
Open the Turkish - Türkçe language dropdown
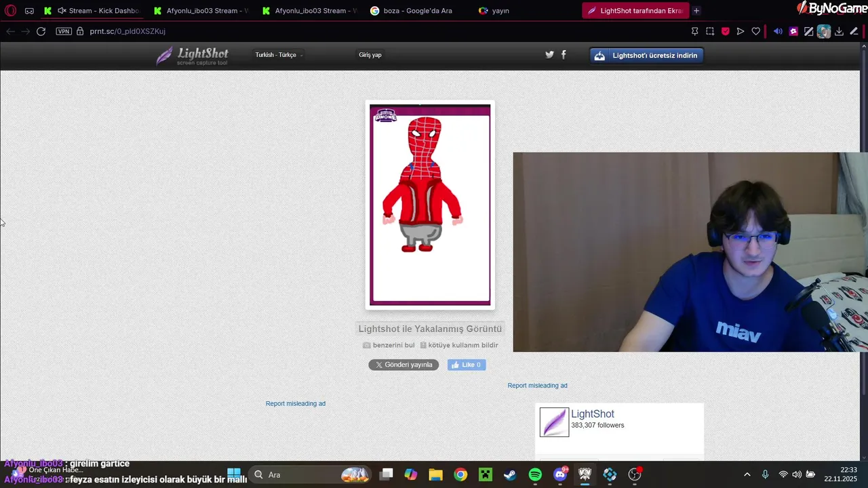coord(278,55)
